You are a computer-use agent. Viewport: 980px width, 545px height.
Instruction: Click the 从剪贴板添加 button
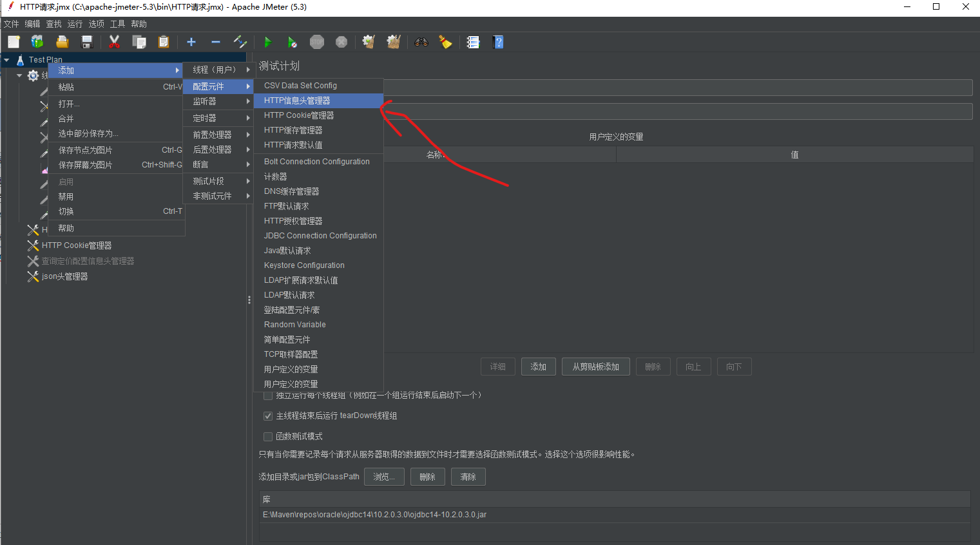click(x=596, y=367)
